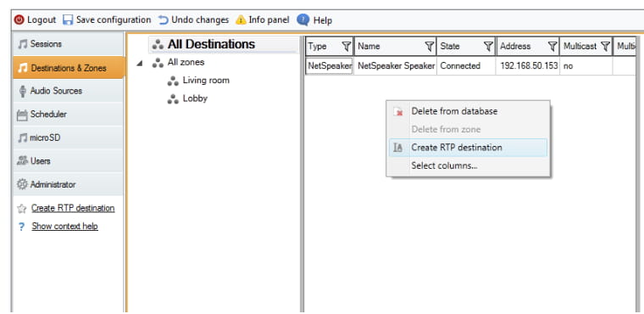Click the Scheduler calendar icon
This screenshot has height=314, width=644.
(x=22, y=115)
